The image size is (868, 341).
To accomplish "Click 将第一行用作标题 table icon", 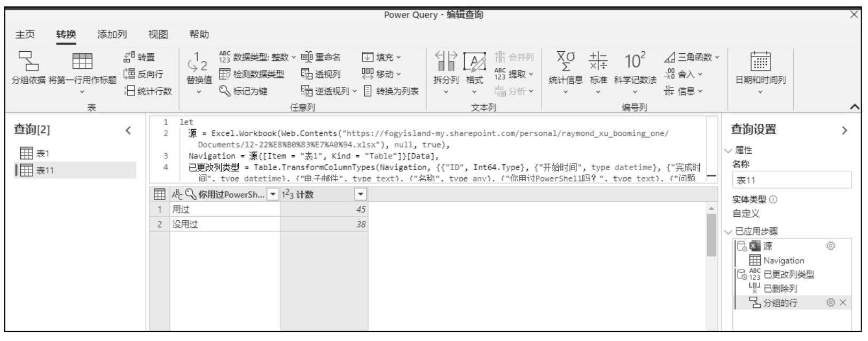I will tap(82, 61).
